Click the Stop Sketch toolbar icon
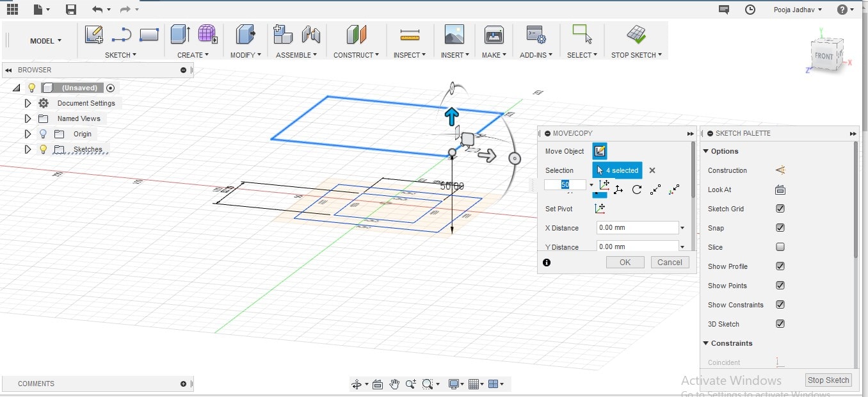The image size is (868, 397). point(636,35)
